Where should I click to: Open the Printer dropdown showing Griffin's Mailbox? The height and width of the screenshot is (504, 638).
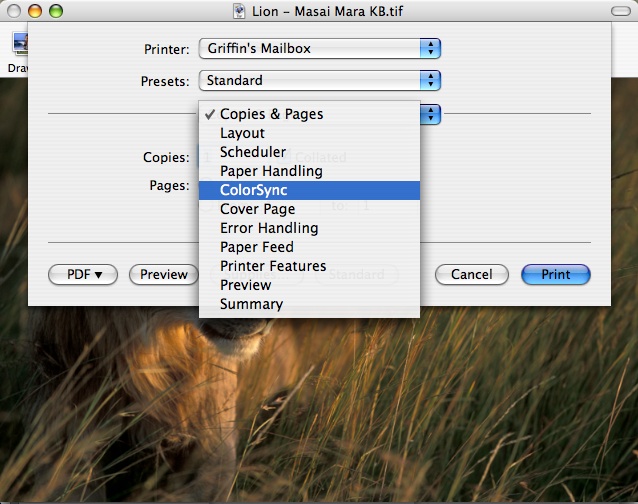[x=319, y=48]
